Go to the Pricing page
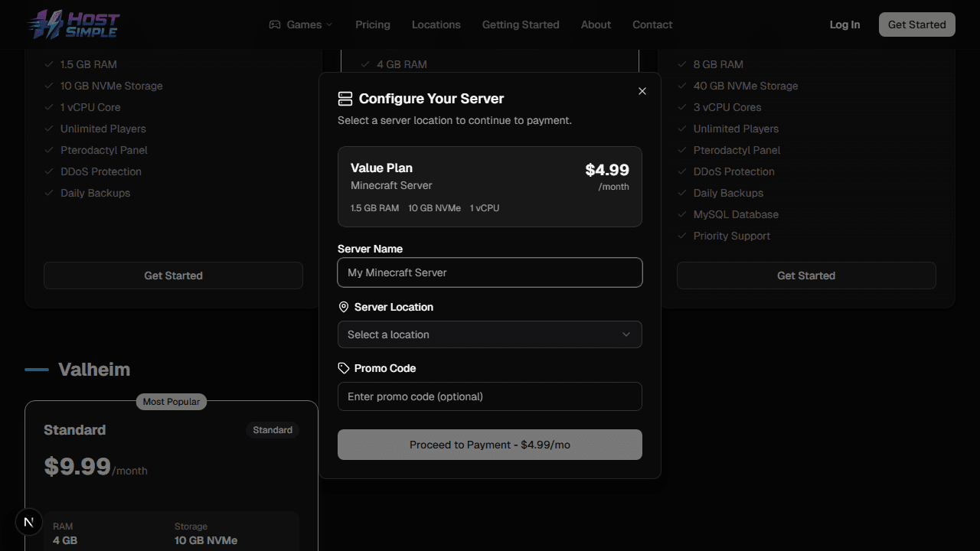Image resolution: width=980 pixels, height=551 pixels. 373,24
